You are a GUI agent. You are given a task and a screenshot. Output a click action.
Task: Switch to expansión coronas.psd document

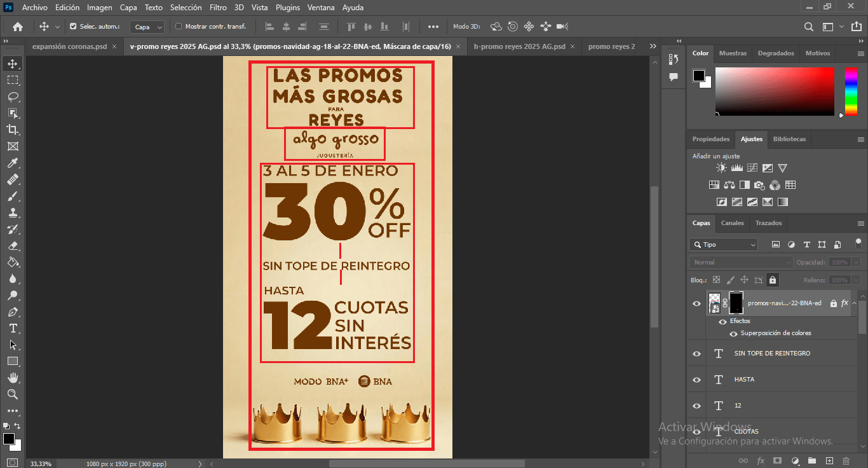click(x=69, y=46)
